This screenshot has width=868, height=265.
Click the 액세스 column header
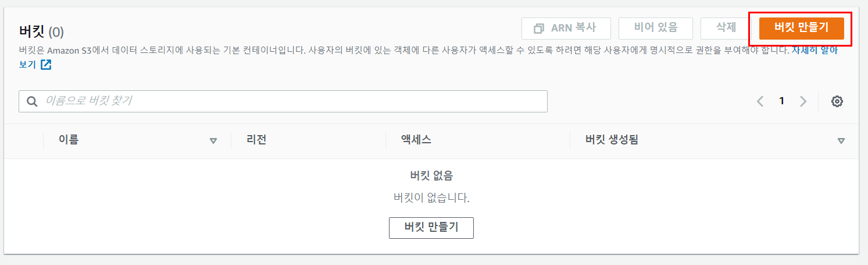pos(416,140)
